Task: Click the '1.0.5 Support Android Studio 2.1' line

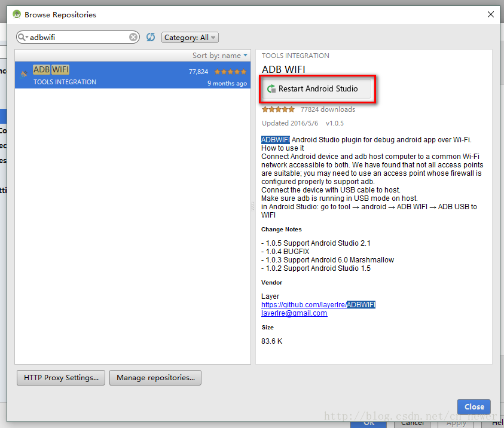Action: coord(316,243)
